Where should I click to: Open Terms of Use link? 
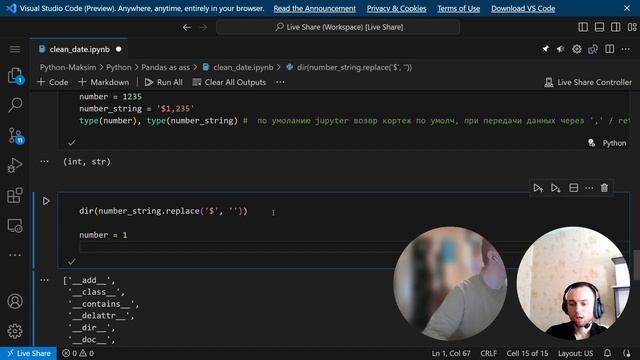pos(458,9)
